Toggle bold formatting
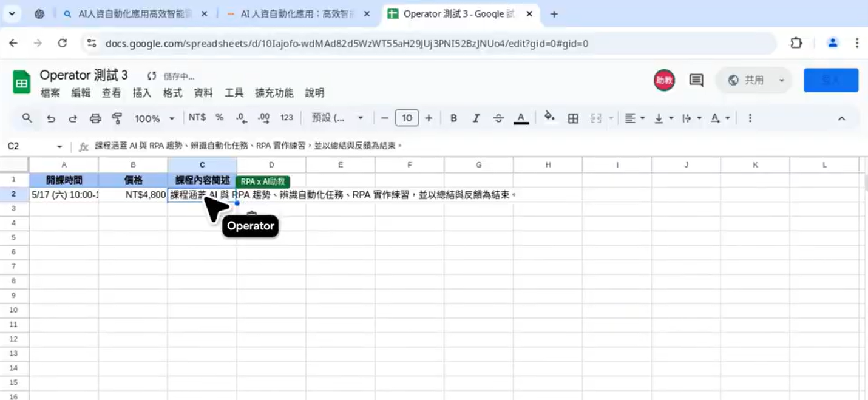Screen dimensions: 868x400 point(453,118)
